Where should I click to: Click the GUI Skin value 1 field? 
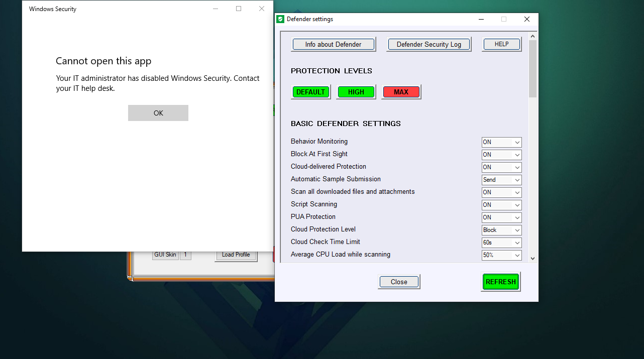click(x=185, y=255)
